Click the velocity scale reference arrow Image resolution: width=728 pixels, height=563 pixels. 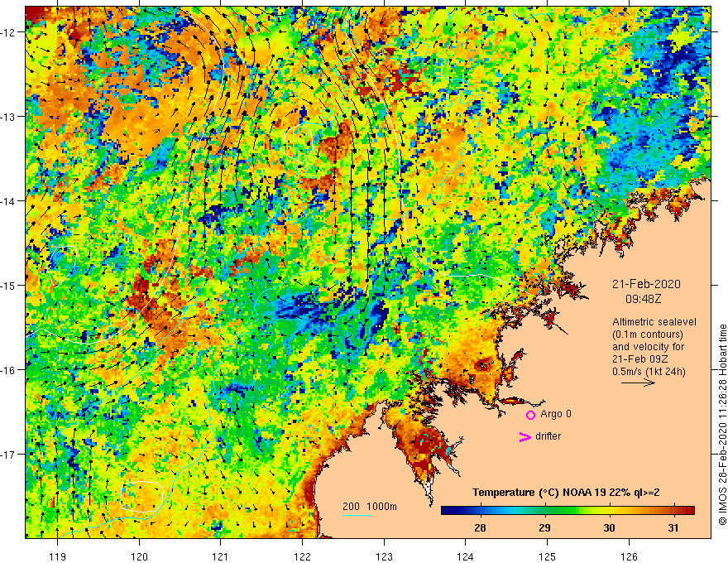click(638, 383)
